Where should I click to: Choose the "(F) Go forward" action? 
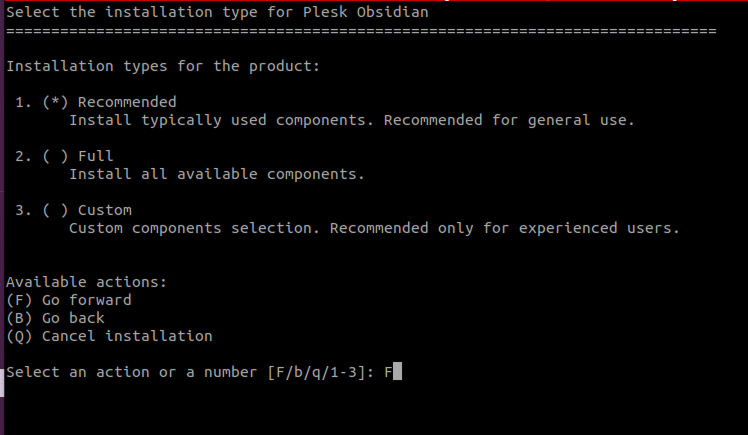(x=68, y=300)
